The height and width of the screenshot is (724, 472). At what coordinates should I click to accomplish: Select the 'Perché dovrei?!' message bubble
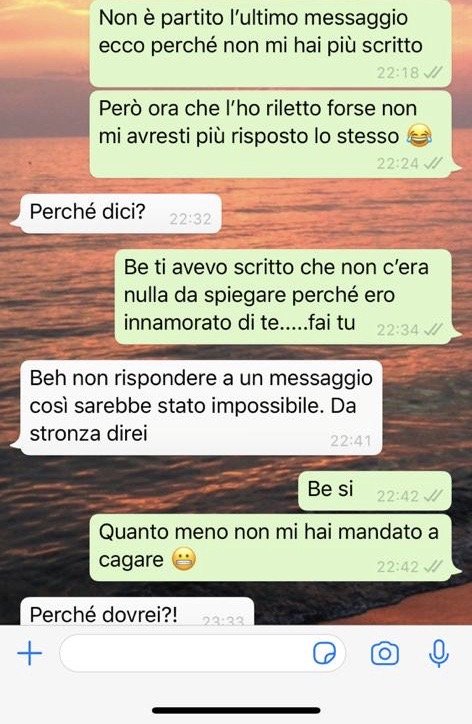[137, 611]
